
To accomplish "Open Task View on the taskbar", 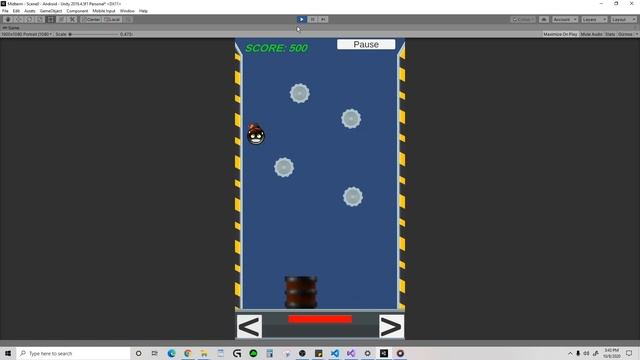I will pos(155,353).
